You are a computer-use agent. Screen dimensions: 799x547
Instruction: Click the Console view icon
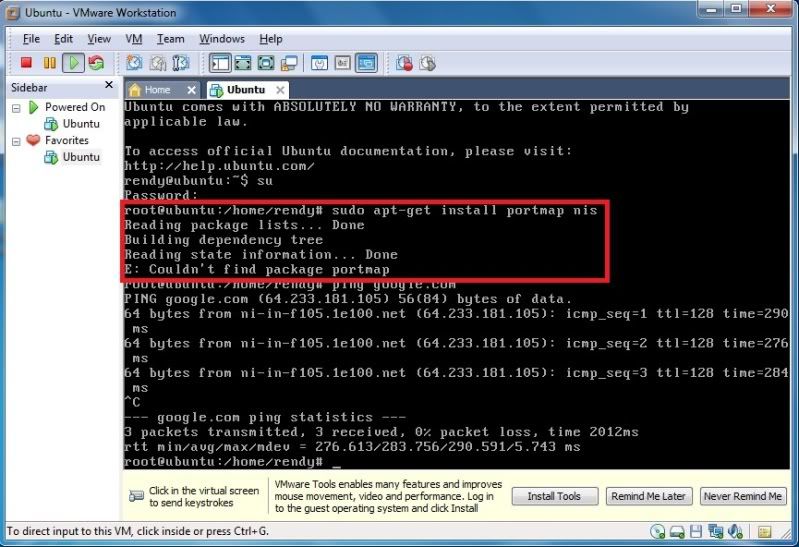pyautogui.click(x=366, y=63)
